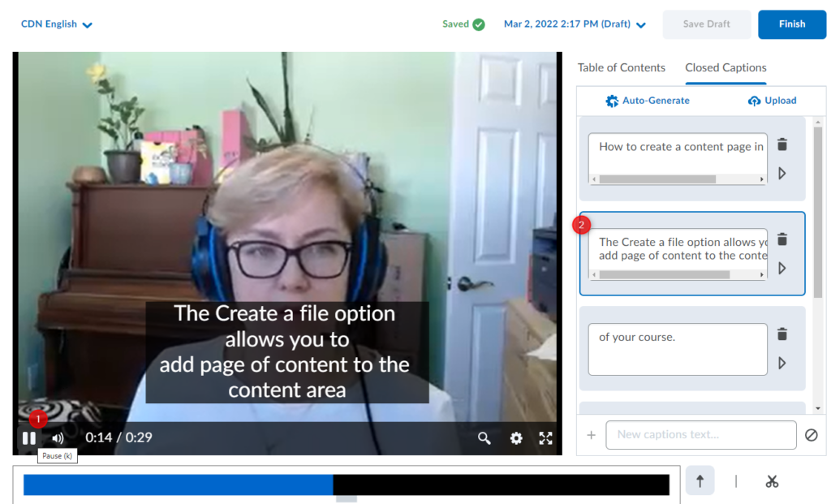Toggle fullscreen video mode
The width and height of the screenshot is (831, 504).
546,438
